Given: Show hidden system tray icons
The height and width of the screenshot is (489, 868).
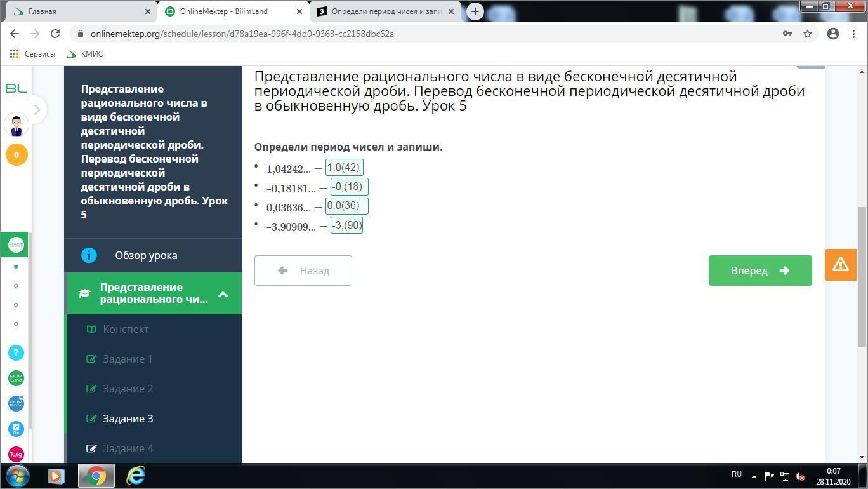Looking at the screenshot, I should (x=754, y=476).
